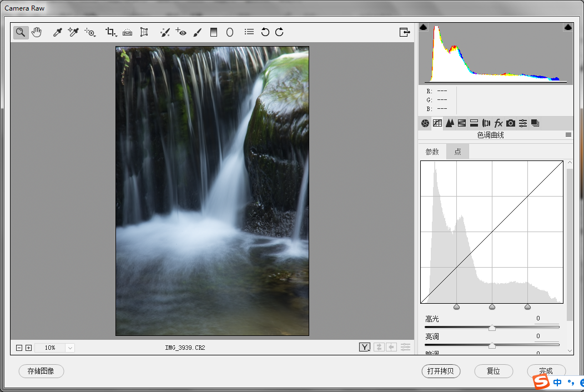Image resolution: width=584 pixels, height=392 pixels.
Task: Click the panel scroll down arrow
Action: [570, 351]
